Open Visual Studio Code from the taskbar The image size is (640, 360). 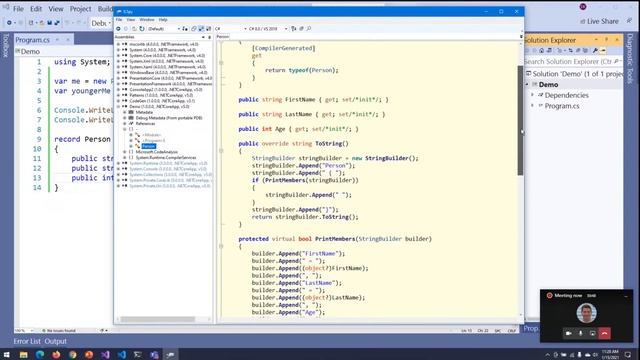pos(121,354)
